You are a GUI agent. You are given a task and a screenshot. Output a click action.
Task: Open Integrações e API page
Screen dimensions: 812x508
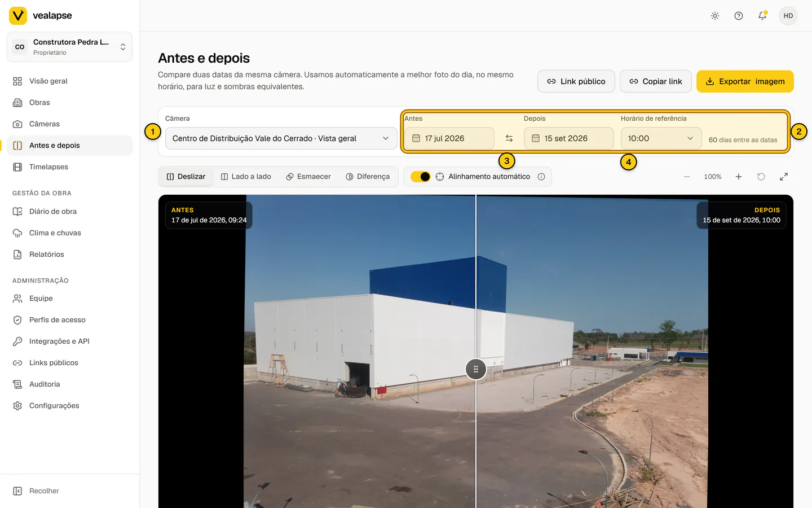point(69,341)
